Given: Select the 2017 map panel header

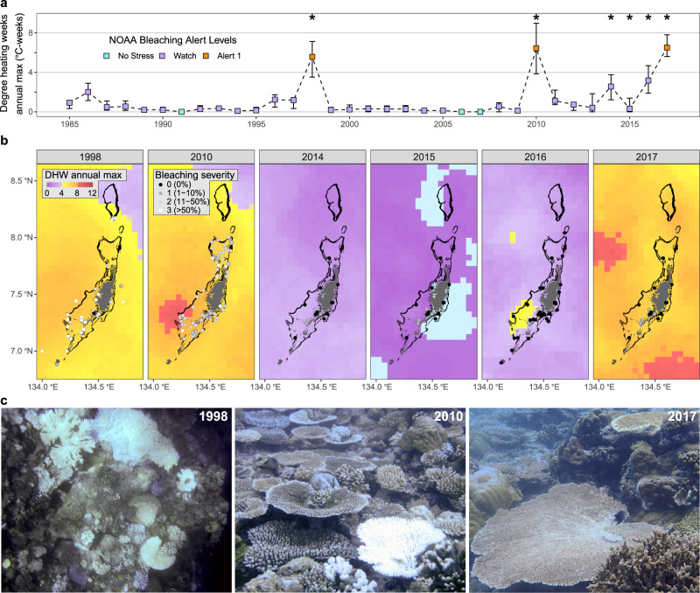Looking at the screenshot, I should point(647,157).
